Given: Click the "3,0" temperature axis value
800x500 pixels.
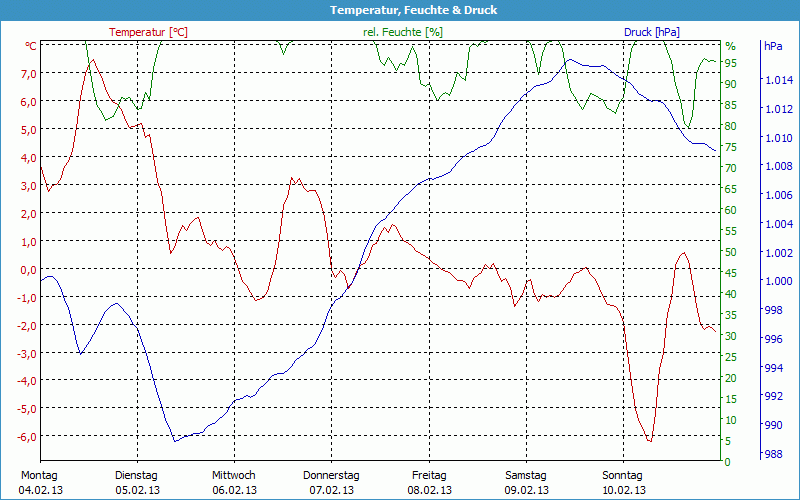Looking at the screenshot, I should (28, 185).
